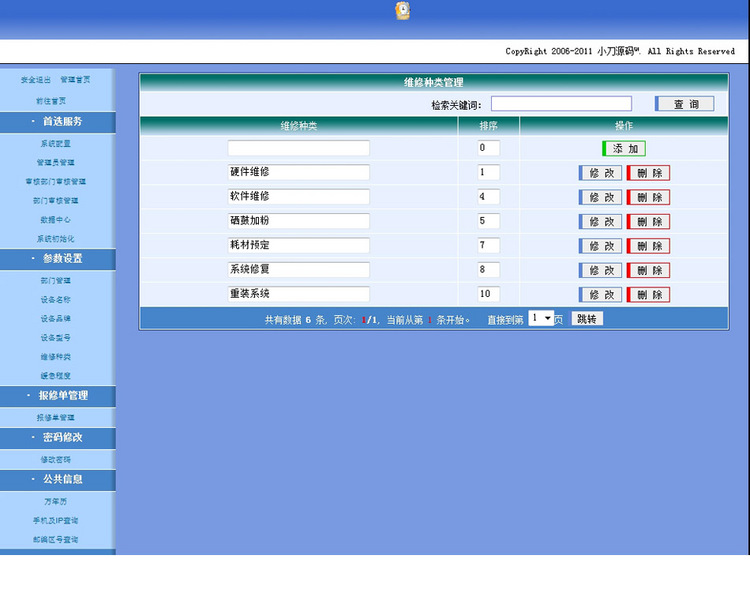Click 删除 for the 重装系统 row

coord(648,295)
